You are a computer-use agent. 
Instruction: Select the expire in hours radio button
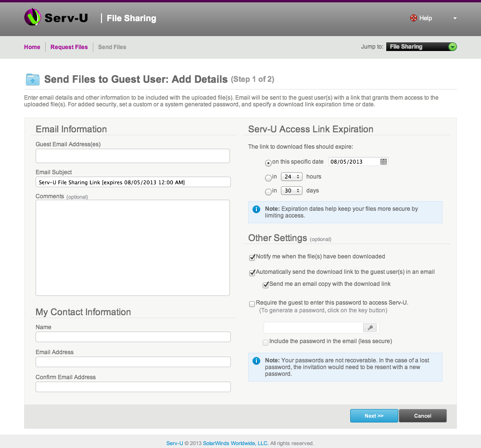(x=268, y=178)
